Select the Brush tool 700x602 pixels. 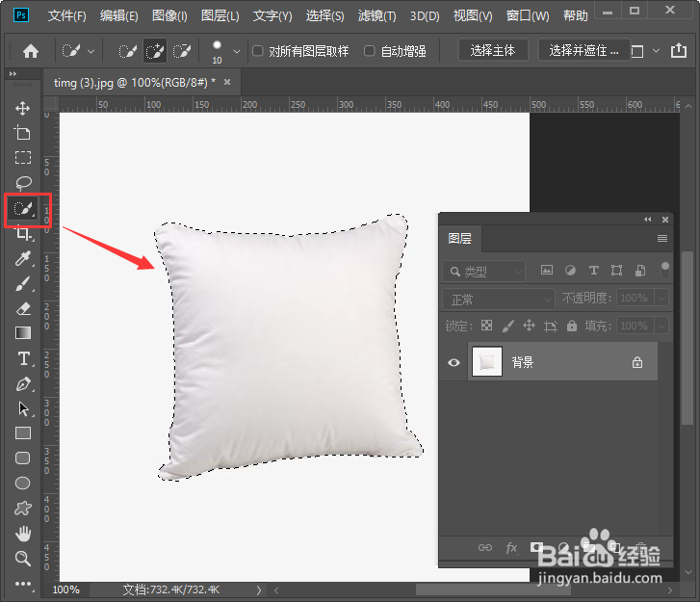pyautogui.click(x=23, y=283)
